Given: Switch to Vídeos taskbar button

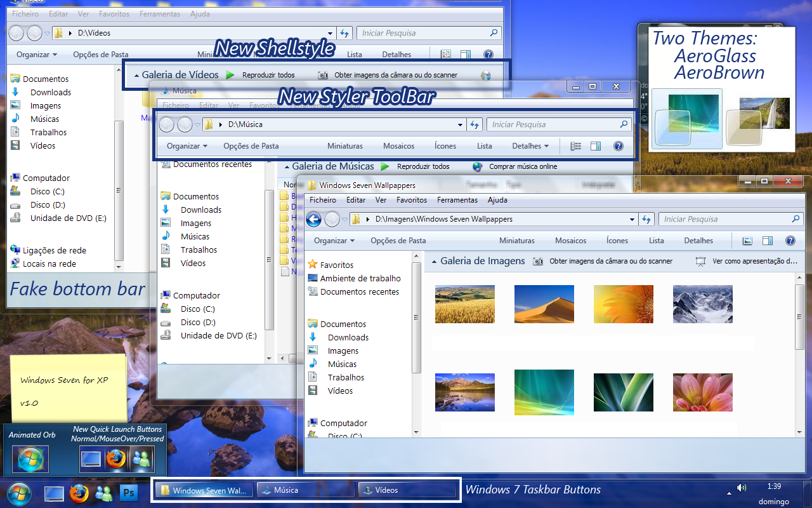Looking at the screenshot, I should click(407, 490).
